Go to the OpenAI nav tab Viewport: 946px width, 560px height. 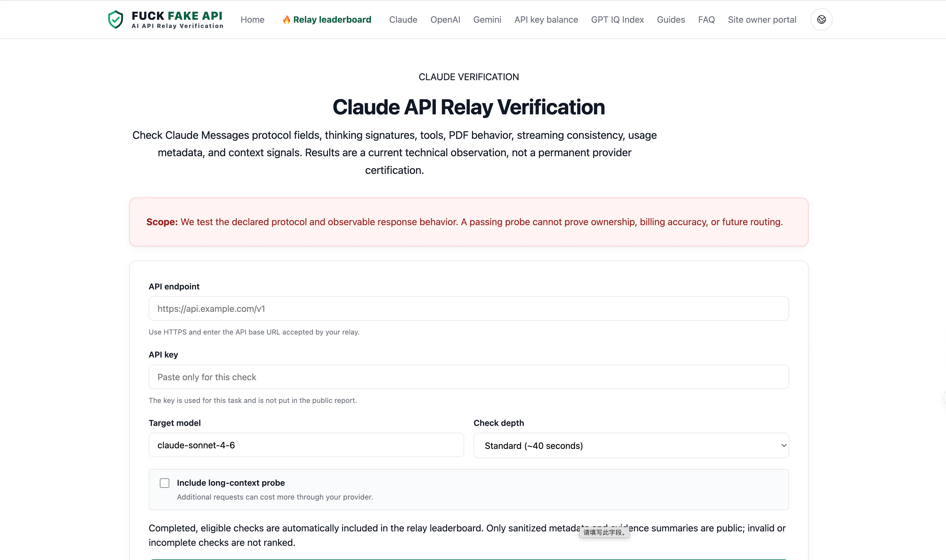coord(445,20)
